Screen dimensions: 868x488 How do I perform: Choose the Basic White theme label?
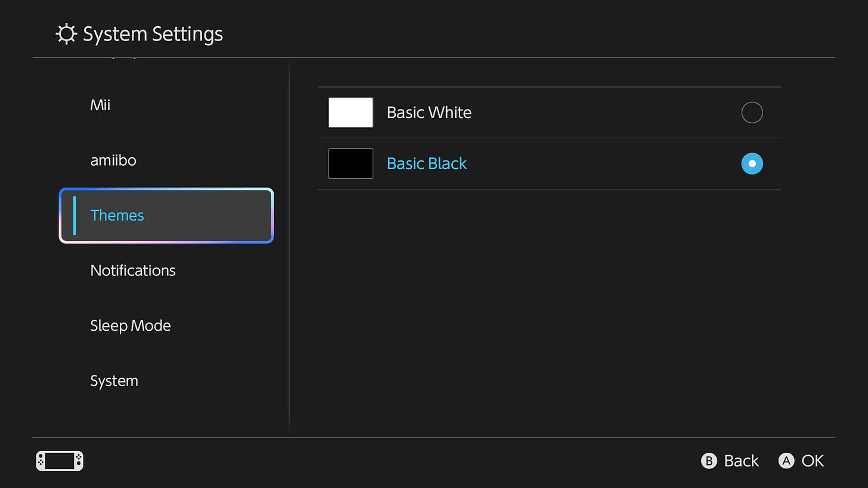429,112
